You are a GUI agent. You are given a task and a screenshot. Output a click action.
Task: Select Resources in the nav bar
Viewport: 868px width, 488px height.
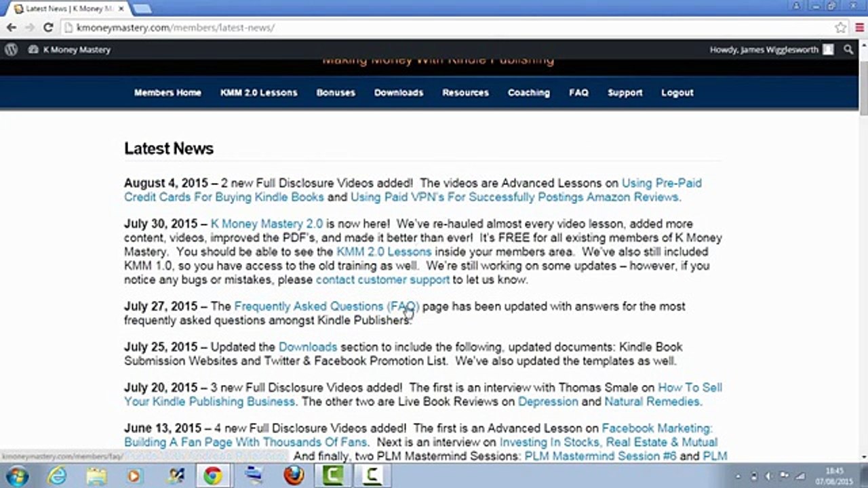(x=465, y=92)
